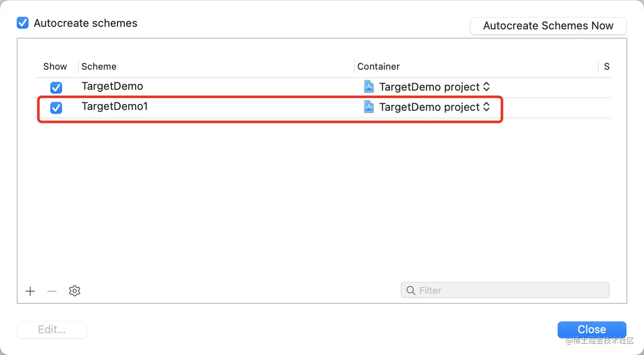Viewport: 644px width, 355px height.
Task: Select the TargetDemo scheme name
Action: (x=112, y=87)
